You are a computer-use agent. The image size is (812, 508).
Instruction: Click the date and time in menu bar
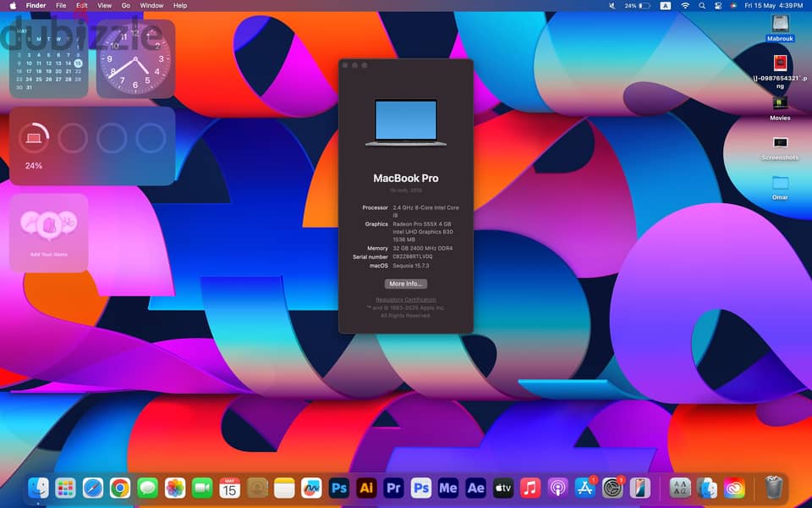click(x=774, y=6)
